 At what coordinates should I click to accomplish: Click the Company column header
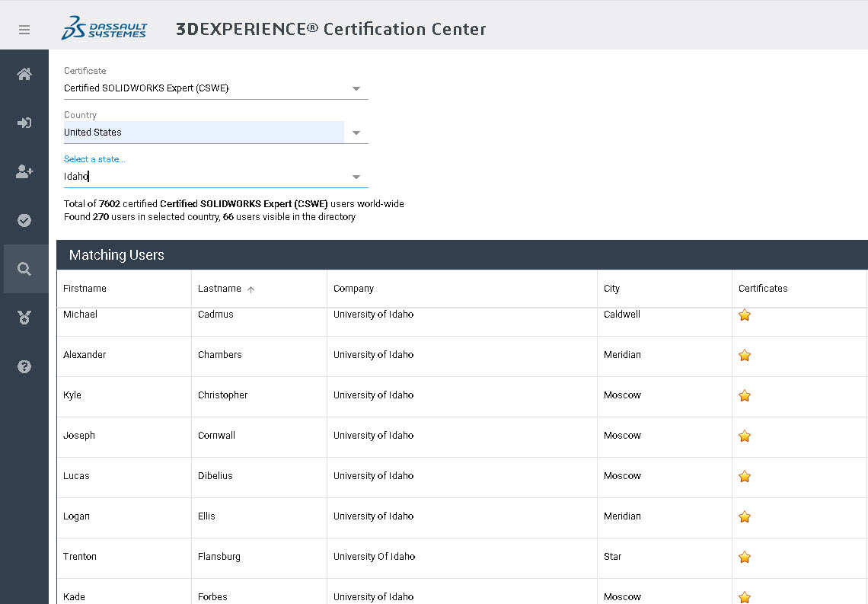353,289
